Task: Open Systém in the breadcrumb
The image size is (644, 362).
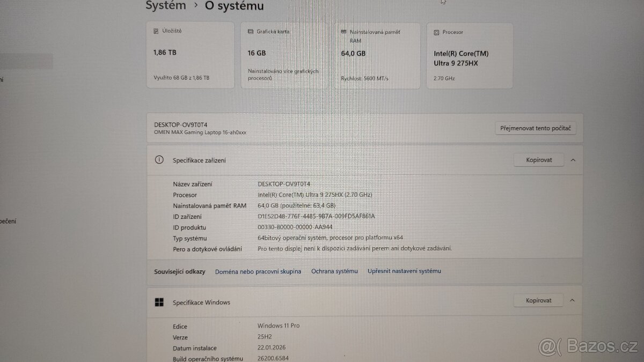Action: click(x=165, y=6)
